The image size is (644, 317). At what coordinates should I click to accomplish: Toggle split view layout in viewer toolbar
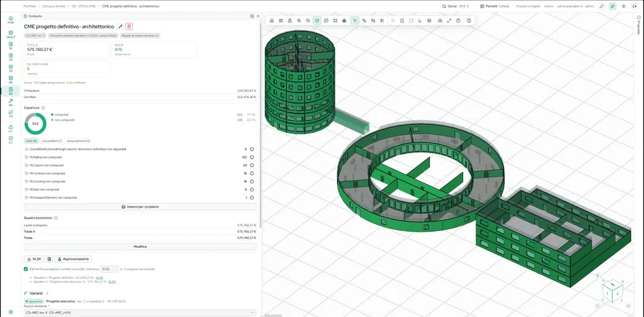[469, 21]
